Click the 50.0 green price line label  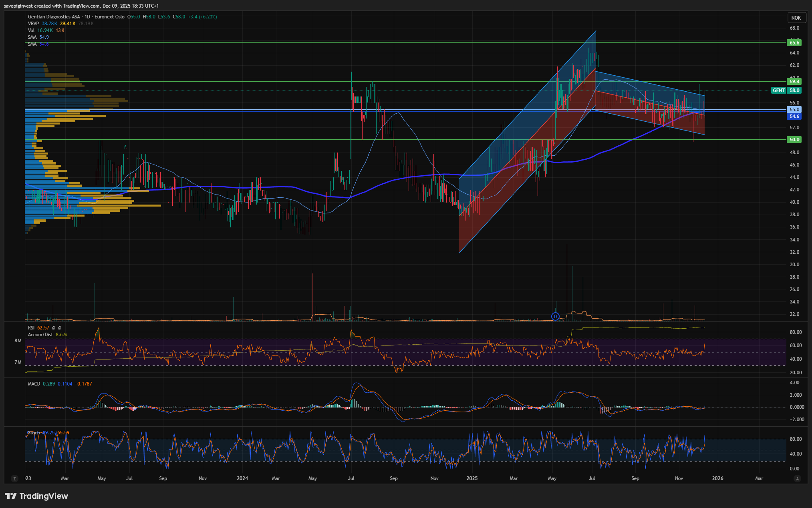[x=794, y=140]
